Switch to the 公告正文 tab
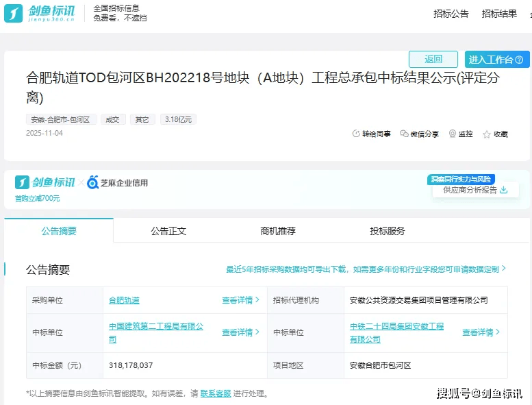The height and width of the screenshot is (405, 532). [x=168, y=231]
